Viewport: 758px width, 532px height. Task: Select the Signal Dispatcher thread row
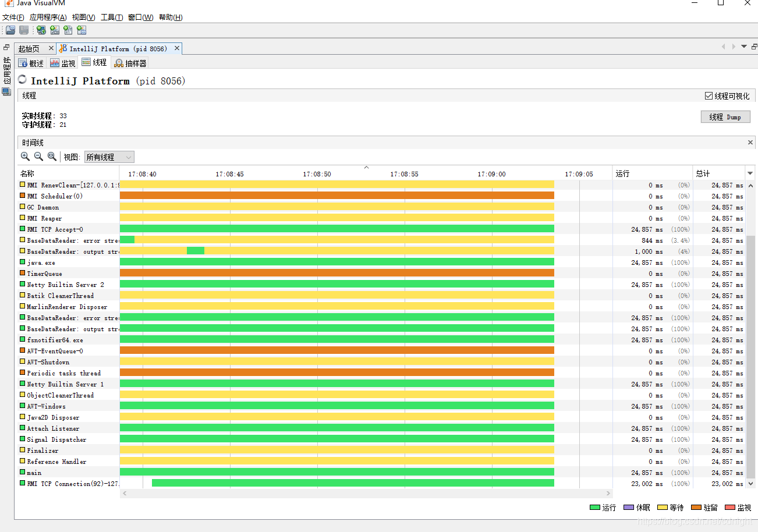382,439
